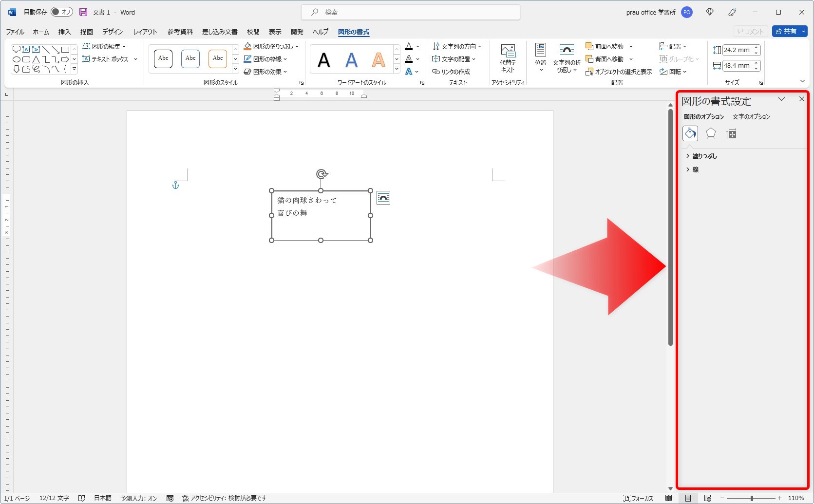Toggle 自動保存 (AutoSave) switch off header
The width and height of the screenshot is (814, 504).
61,12
